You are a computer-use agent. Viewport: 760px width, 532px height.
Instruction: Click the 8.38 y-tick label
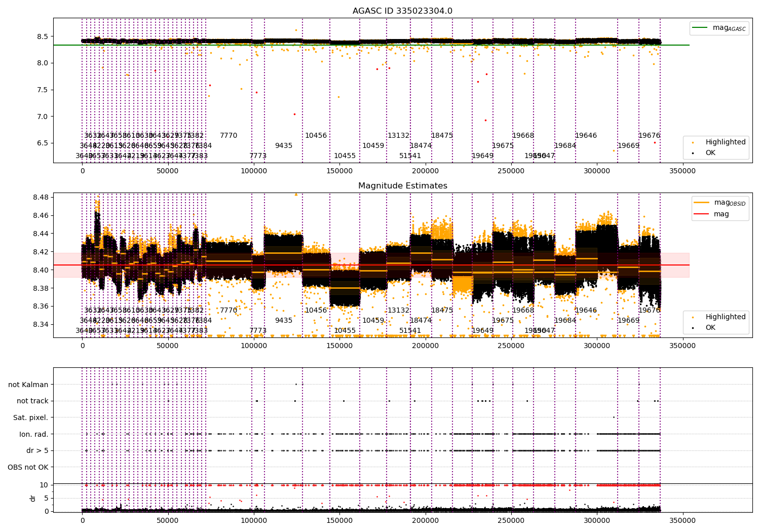point(41,288)
